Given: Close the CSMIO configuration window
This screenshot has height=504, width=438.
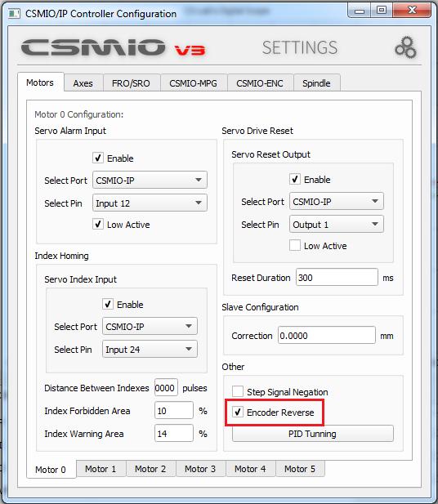Looking at the screenshot, I should [412, 11].
